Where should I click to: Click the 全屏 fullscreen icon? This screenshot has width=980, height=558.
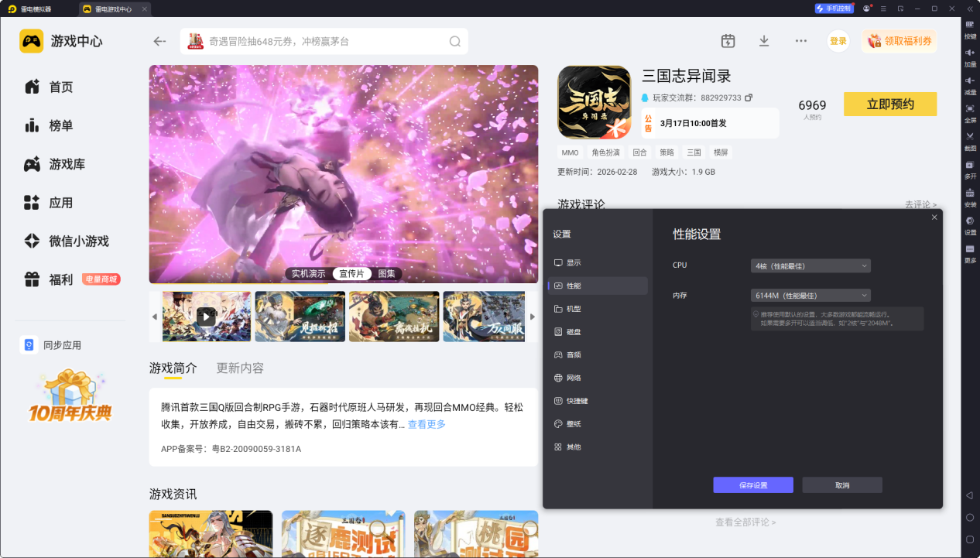[970, 109]
